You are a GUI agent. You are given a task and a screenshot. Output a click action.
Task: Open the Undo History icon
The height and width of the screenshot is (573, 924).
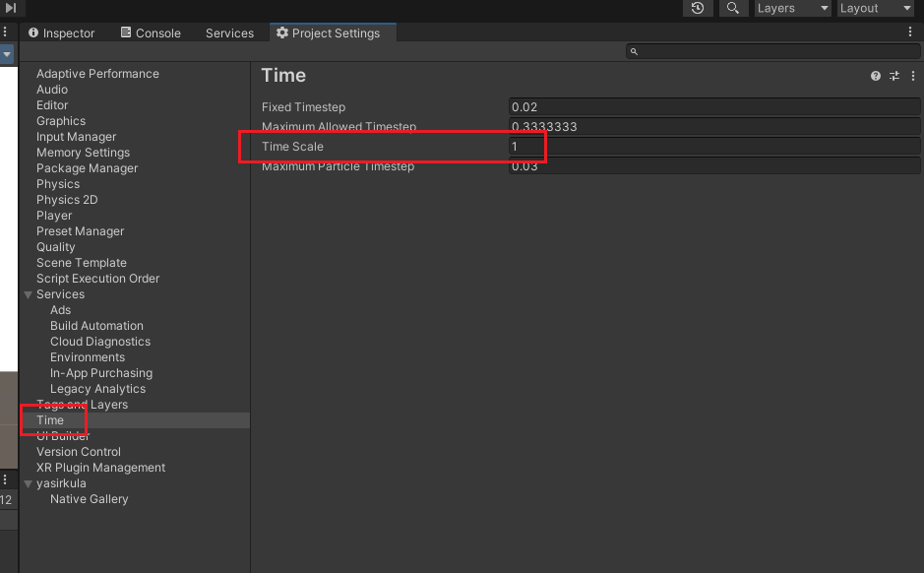(698, 8)
